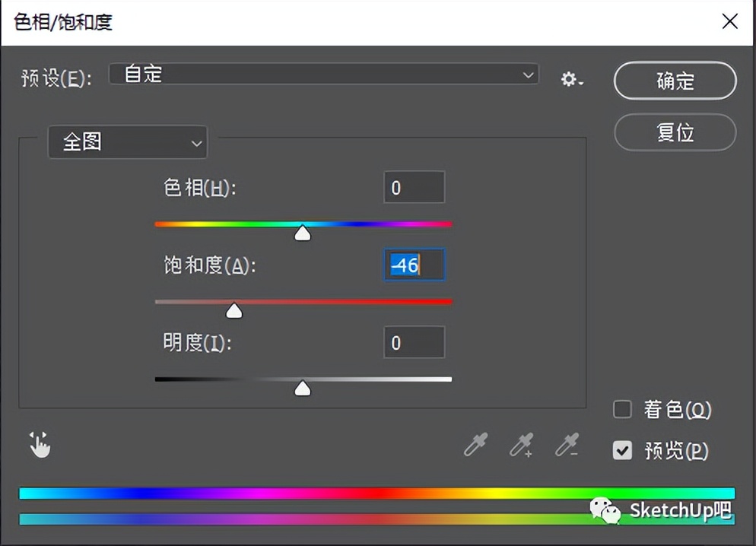
Task: Open the 预设 preset dropdown
Action: [x=323, y=74]
